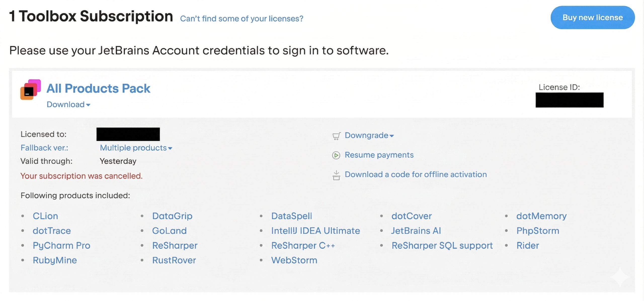Screen dimensions: 644x301
Task: Expand the Download dropdown under All Products Pack
Action: (68, 105)
